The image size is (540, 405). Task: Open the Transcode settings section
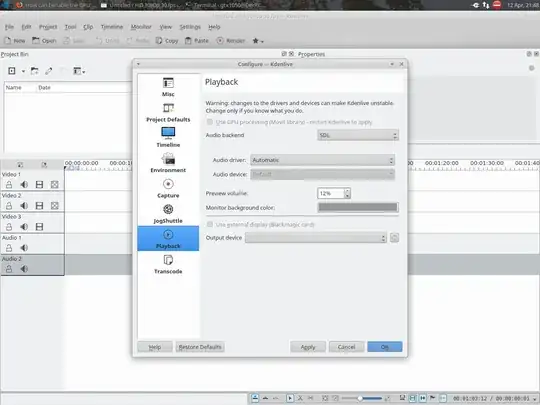(168, 264)
